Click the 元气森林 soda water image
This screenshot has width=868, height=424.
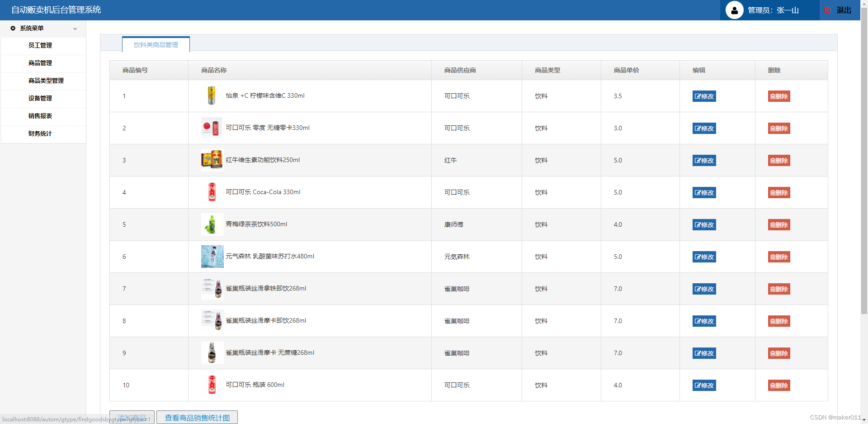point(212,257)
